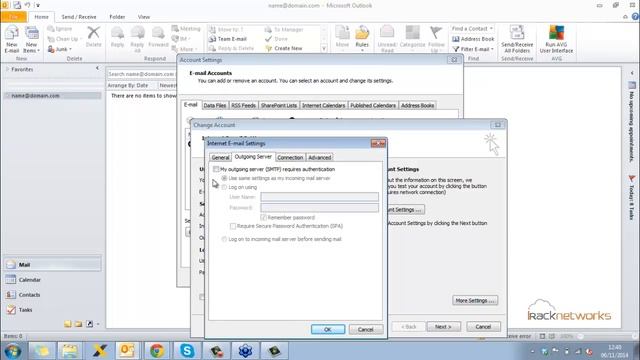Select the name@domain.com folder

coord(52,96)
